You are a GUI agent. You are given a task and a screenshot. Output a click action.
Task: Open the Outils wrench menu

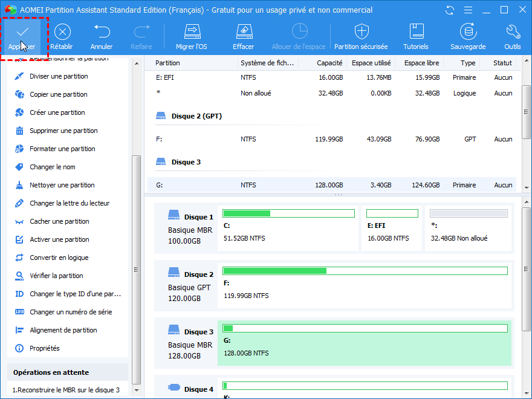513,32
